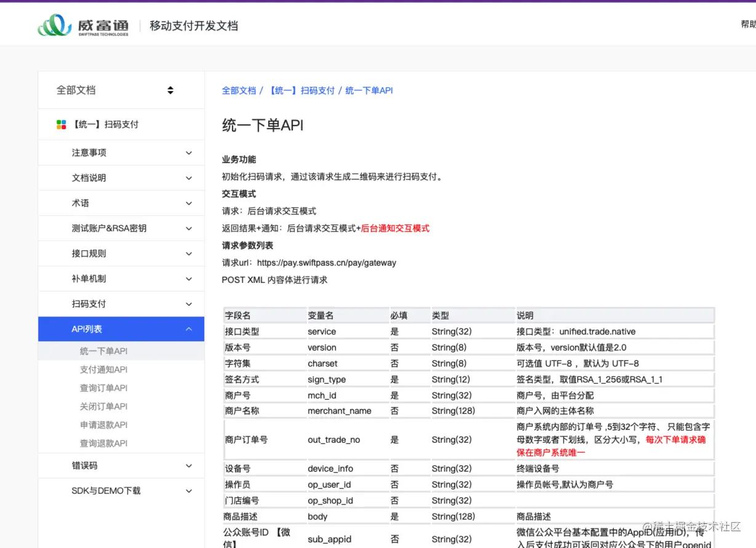Viewport: 756px width, 548px height.
Task: Open the 接口规则 sidebar item
Action: [121, 253]
